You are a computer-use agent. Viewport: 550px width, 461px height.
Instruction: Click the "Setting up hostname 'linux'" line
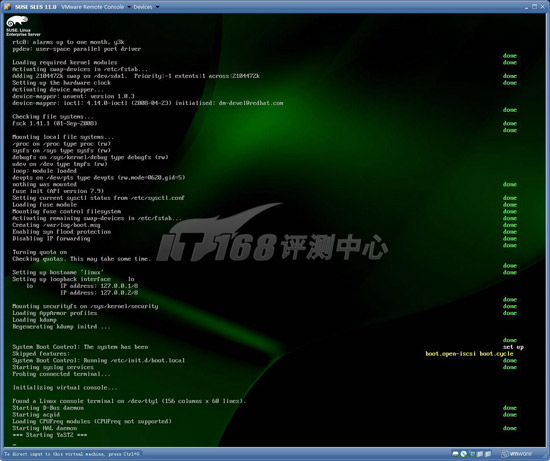(58, 272)
